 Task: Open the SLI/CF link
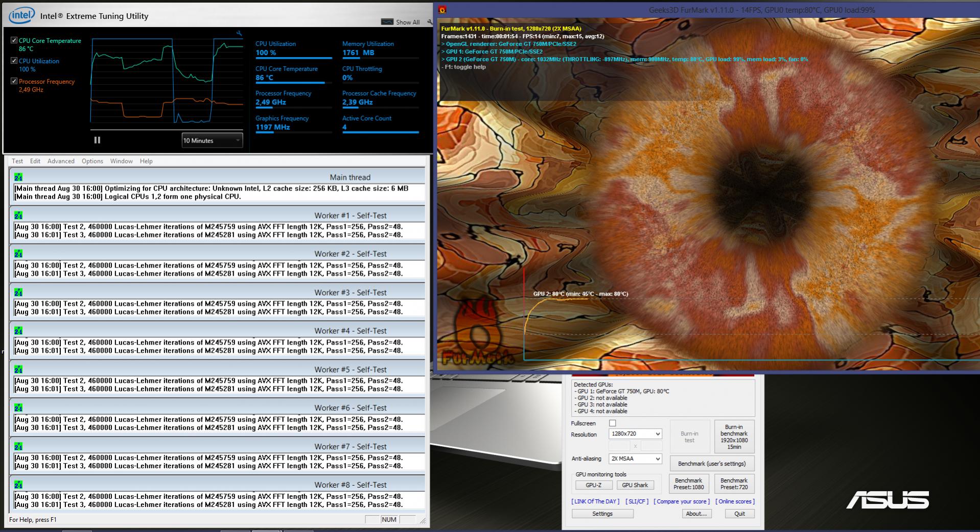pyautogui.click(x=637, y=501)
